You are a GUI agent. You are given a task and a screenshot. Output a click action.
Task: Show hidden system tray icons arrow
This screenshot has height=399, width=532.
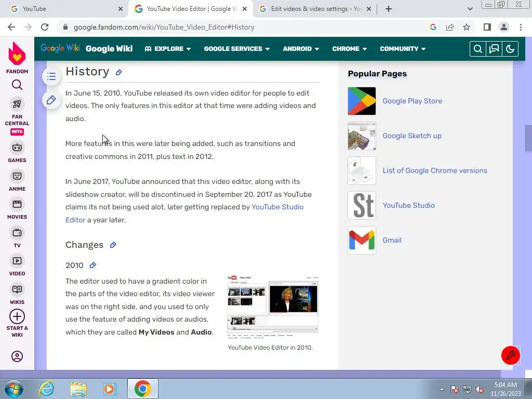[442, 389]
